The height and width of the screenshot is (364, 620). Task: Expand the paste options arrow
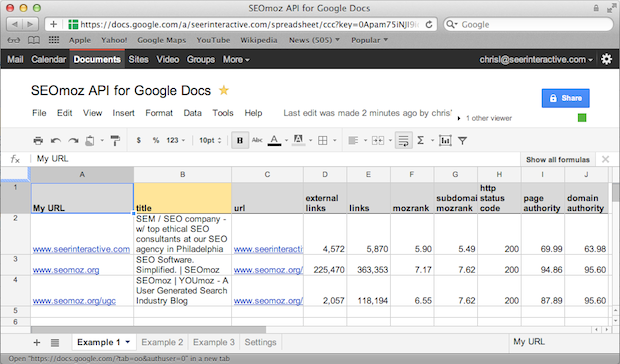(102, 140)
